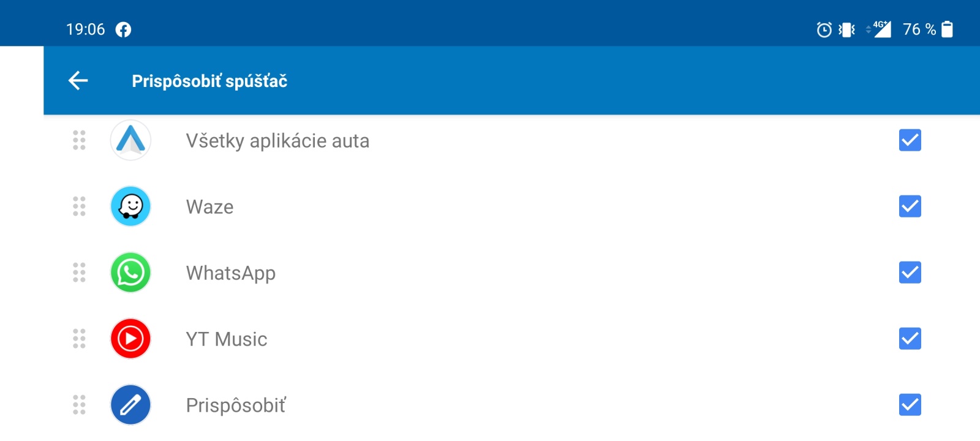
Task: Tap the WhatsApp app icon
Action: (130, 273)
